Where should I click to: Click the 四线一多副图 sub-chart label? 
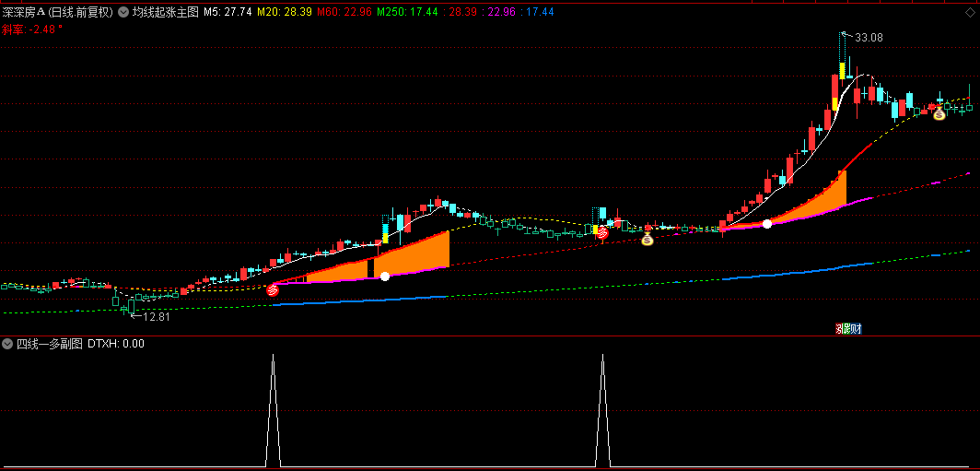[x=50, y=344]
